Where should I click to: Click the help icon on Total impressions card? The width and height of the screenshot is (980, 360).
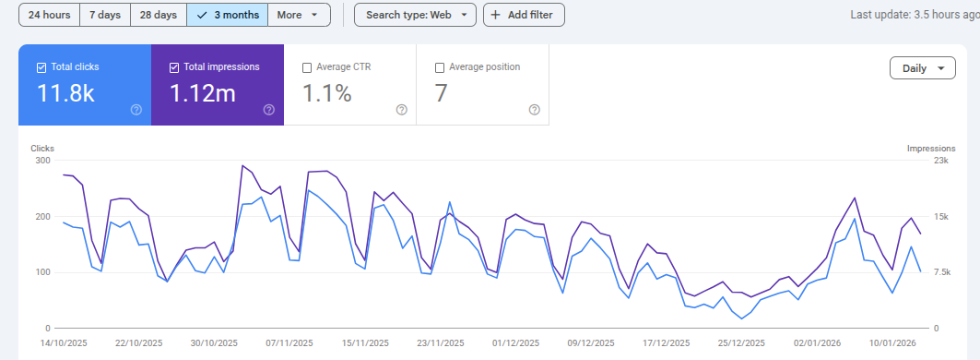[269, 110]
